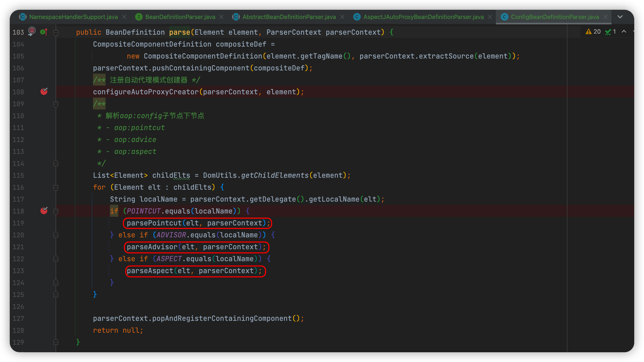Screen dimensions: 644x362
Task: Switch to AbstractBeanDefinitionParser.java tab
Action: 289,17
